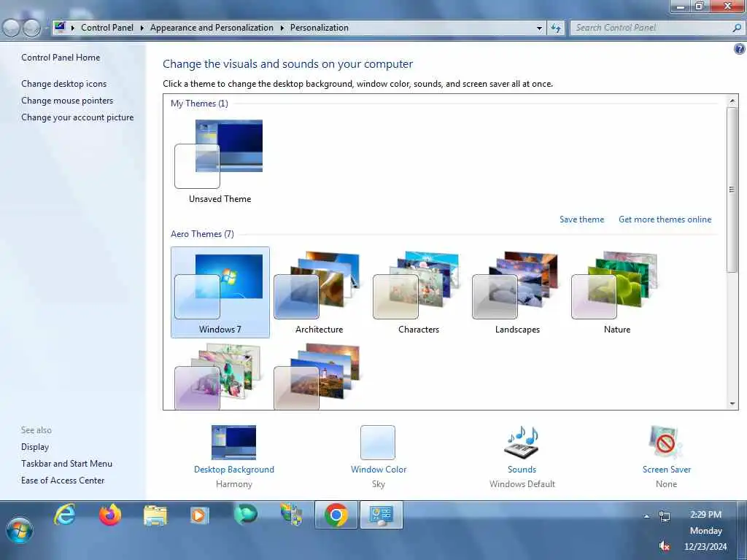Expand arrow after Control Panel breadcrumb

coord(142,28)
